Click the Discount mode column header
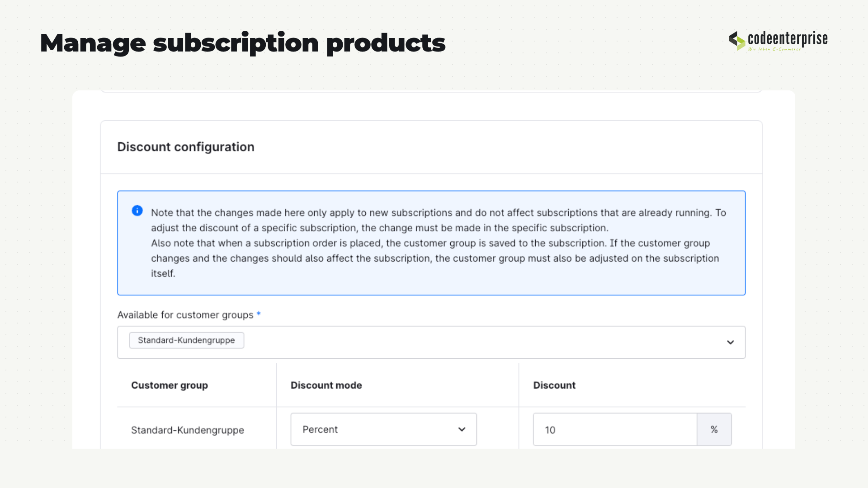This screenshot has height=488, width=868. [x=326, y=385]
